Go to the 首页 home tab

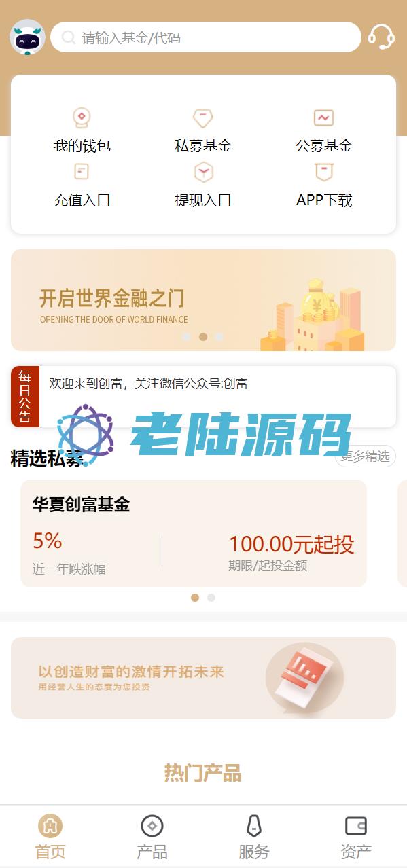(x=51, y=837)
